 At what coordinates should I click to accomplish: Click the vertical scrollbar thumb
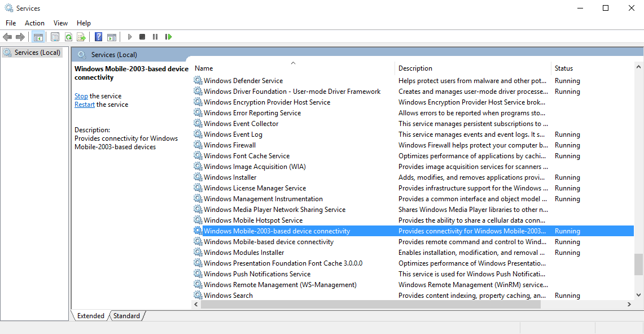(639, 264)
